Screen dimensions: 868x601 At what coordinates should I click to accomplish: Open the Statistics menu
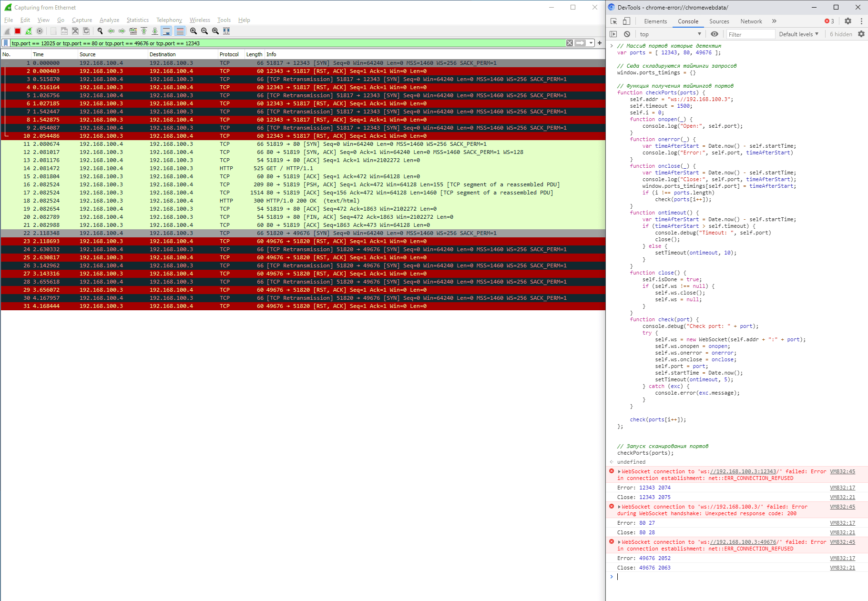tap(137, 20)
